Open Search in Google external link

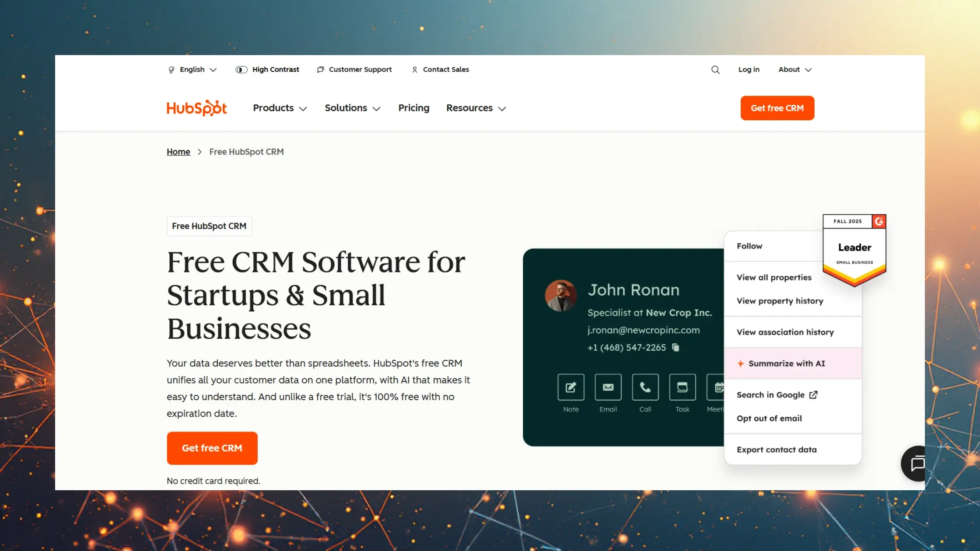777,395
